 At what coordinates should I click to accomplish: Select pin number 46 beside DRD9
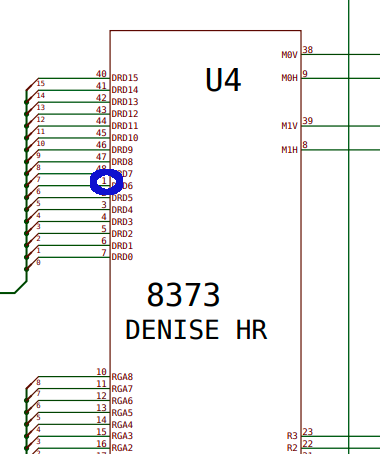click(101, 145)
